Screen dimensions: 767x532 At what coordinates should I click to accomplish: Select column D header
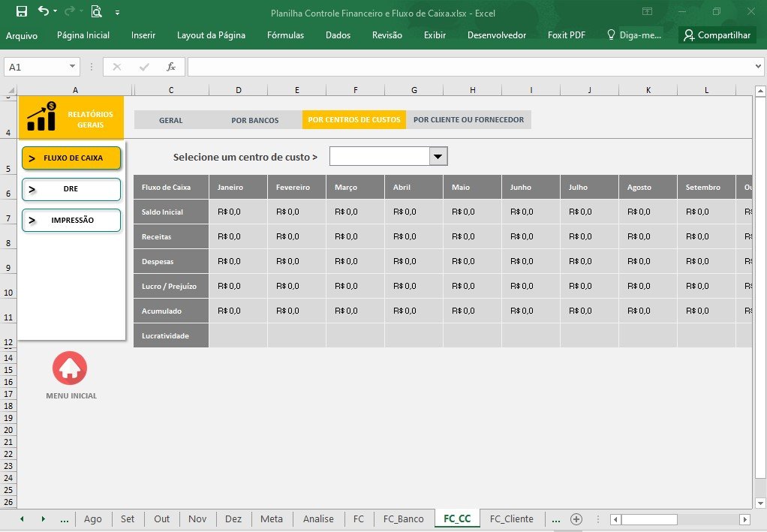click(238, 90)
